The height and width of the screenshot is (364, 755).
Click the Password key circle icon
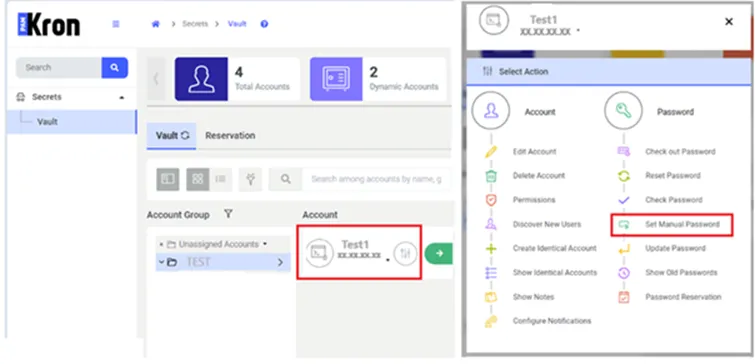click(x=624, y=111)
